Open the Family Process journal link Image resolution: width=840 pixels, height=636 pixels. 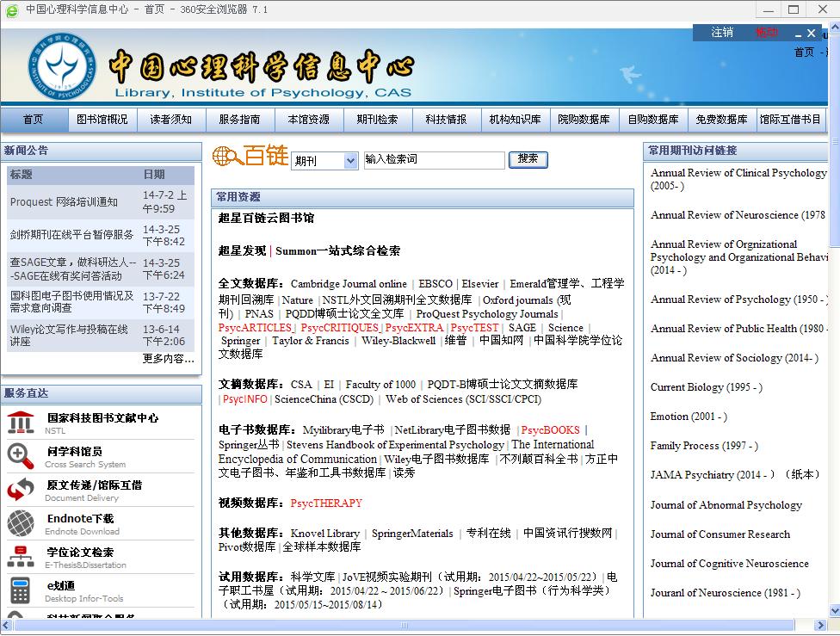(704, 446)
